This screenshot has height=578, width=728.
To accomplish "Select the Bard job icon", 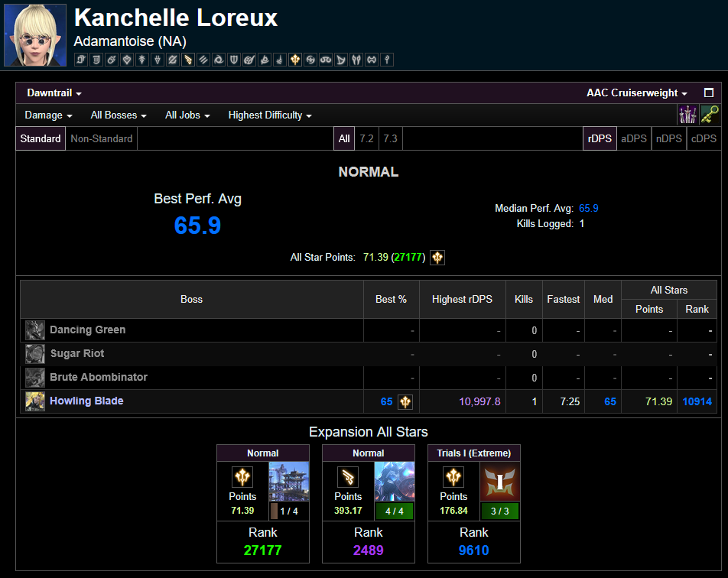I will tap(96, 60).
